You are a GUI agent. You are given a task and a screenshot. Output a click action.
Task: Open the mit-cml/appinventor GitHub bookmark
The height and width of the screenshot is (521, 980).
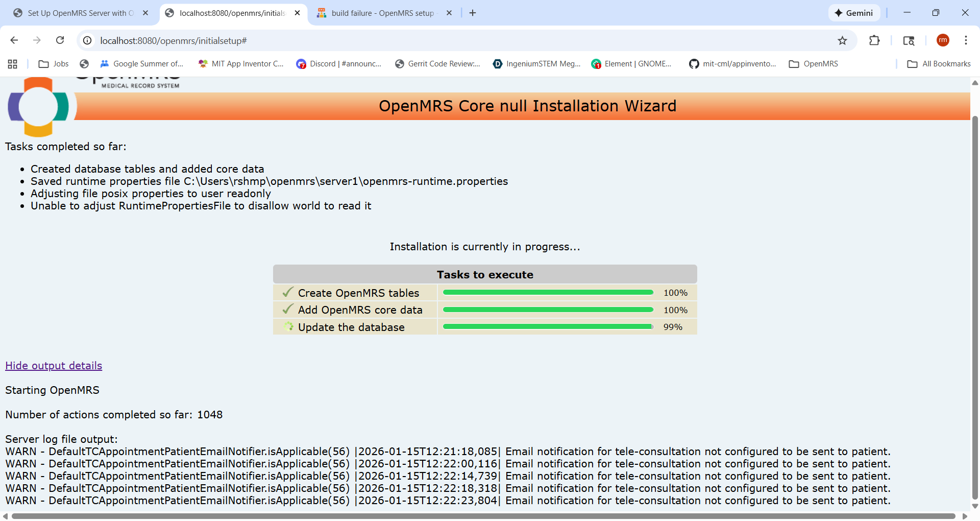pos(732,64)
